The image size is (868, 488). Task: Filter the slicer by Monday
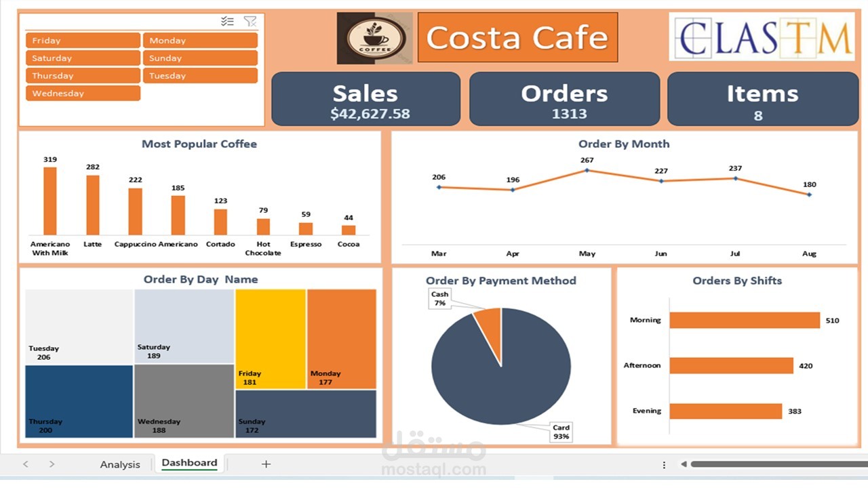[200, 41]
